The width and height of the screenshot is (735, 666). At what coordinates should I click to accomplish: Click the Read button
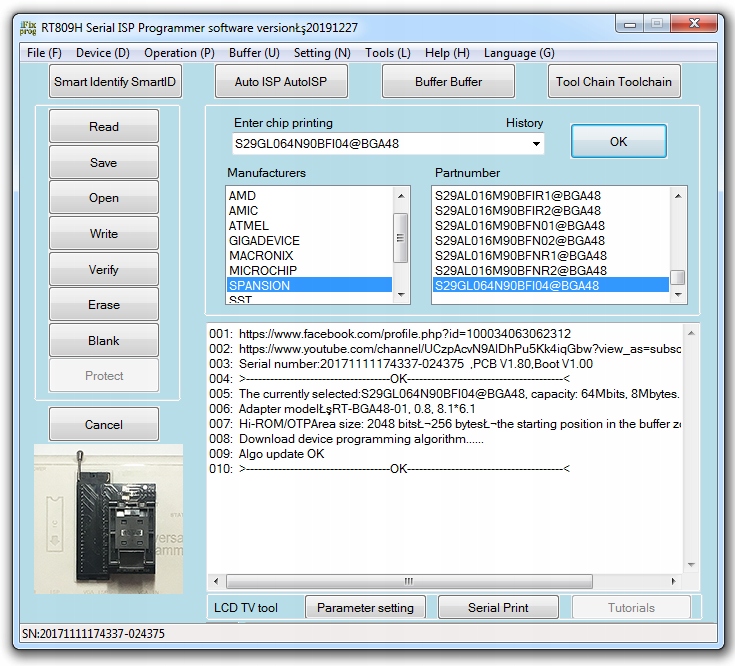click(104, 127)
